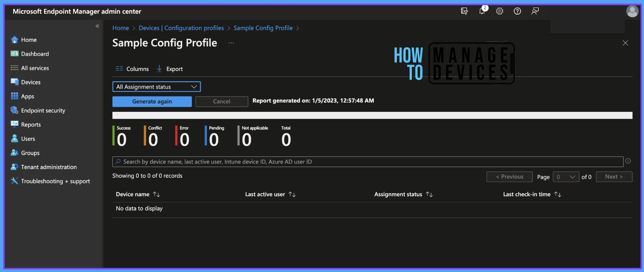
Task: Select the Dashboard menu label
Action: coord(35,54)
